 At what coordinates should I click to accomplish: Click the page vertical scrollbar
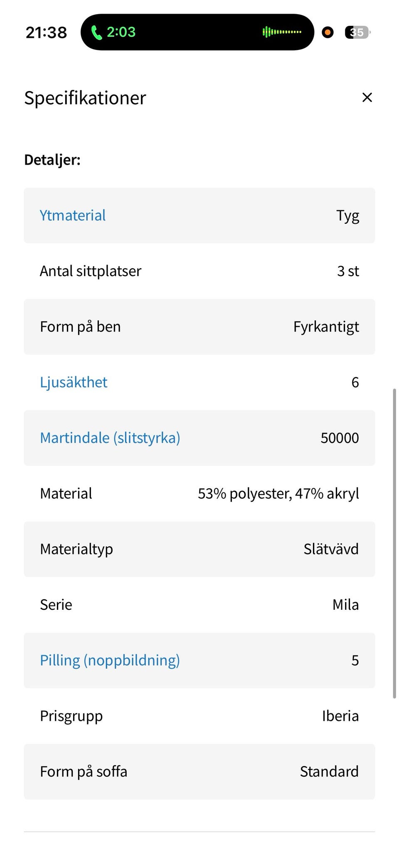click(x=394, y=541)
